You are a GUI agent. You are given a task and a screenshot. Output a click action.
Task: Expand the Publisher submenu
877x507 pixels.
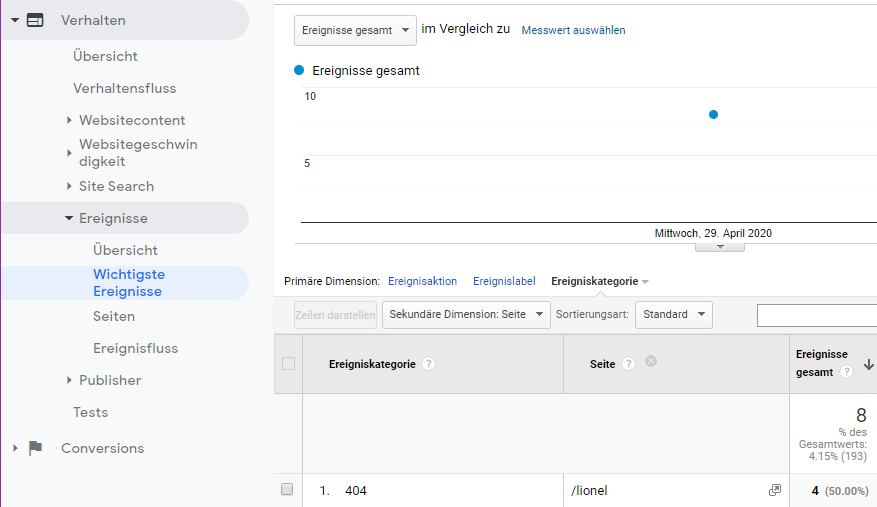tap(69, 380)
